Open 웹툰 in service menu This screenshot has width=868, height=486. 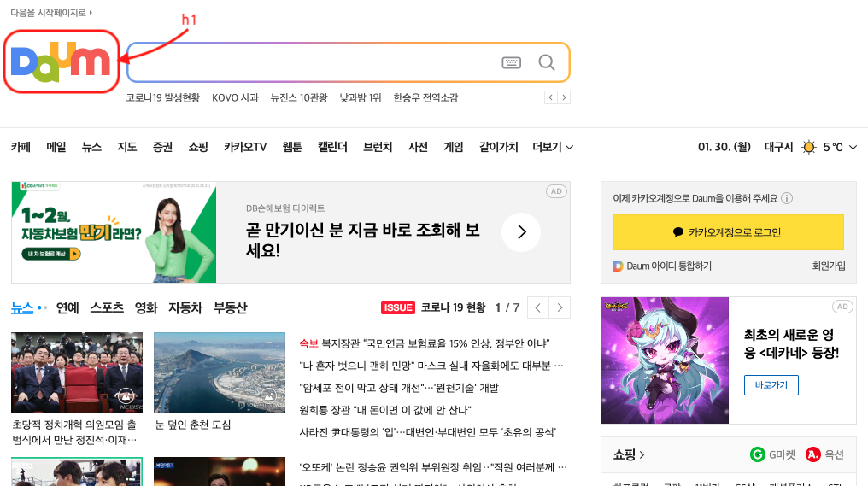[292, 147]
